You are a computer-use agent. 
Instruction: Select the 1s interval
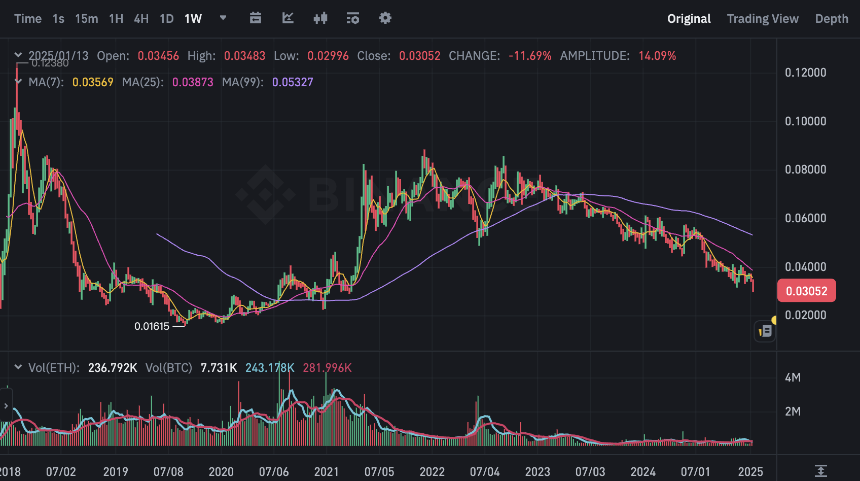click(x=58, y=19)
